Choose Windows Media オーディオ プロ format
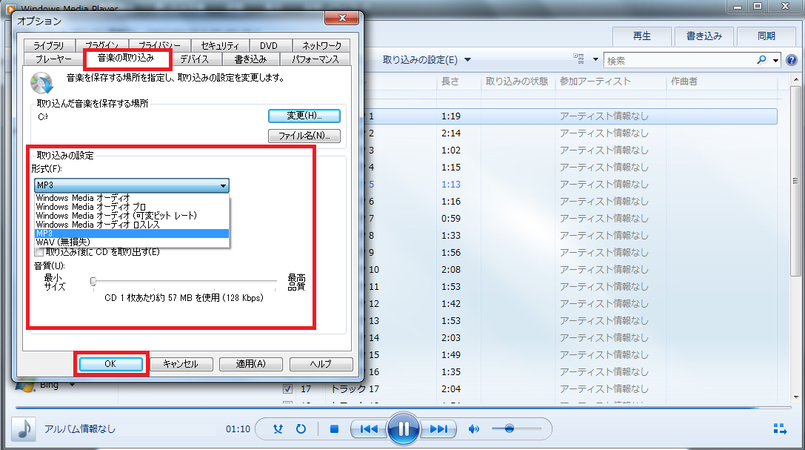The image size is (805, 450). (x=131, y=207)
